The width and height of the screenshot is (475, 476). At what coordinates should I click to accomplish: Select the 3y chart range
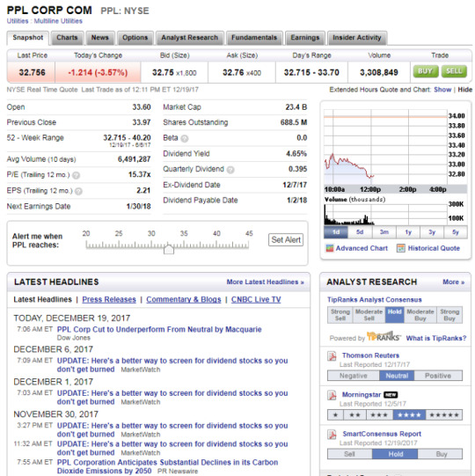tap(432, 232)
